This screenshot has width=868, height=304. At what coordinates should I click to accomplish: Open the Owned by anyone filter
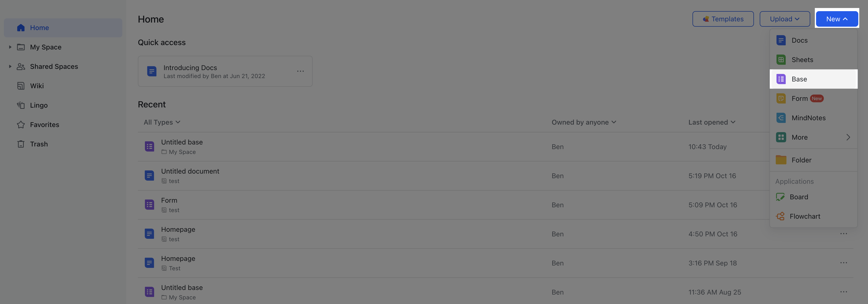click(584, 122)
